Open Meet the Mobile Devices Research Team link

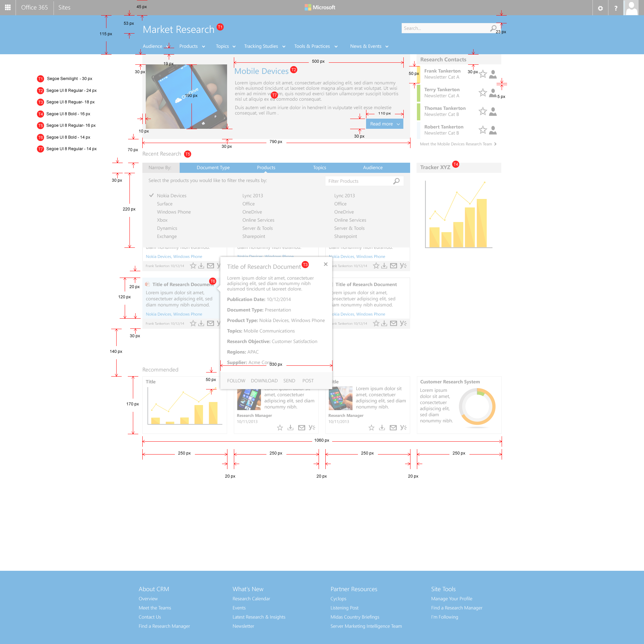458,144
